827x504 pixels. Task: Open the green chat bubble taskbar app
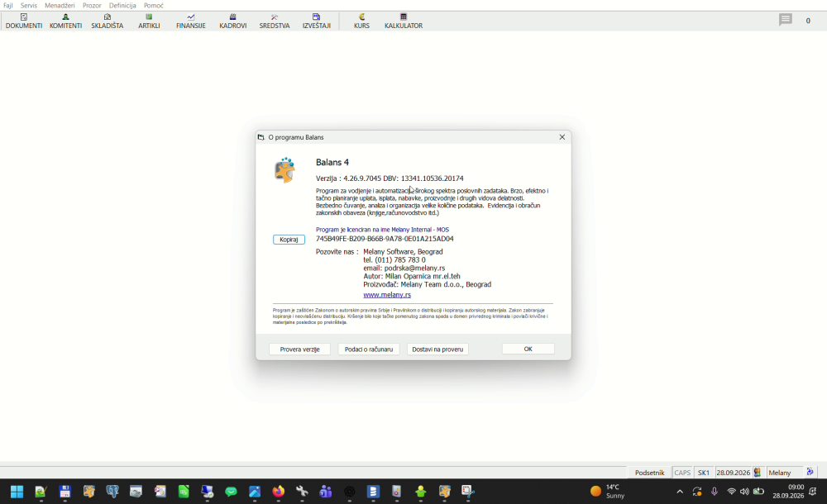pos(231,492)
